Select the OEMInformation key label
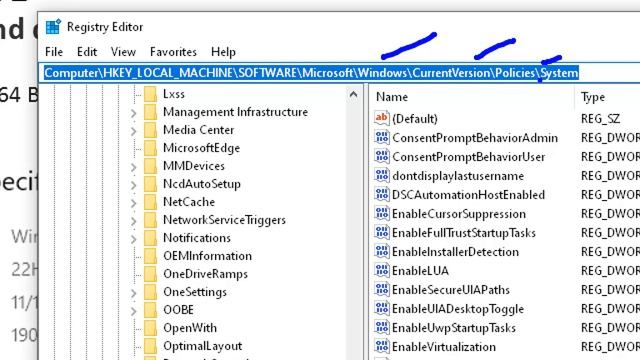 click(207, 256)
